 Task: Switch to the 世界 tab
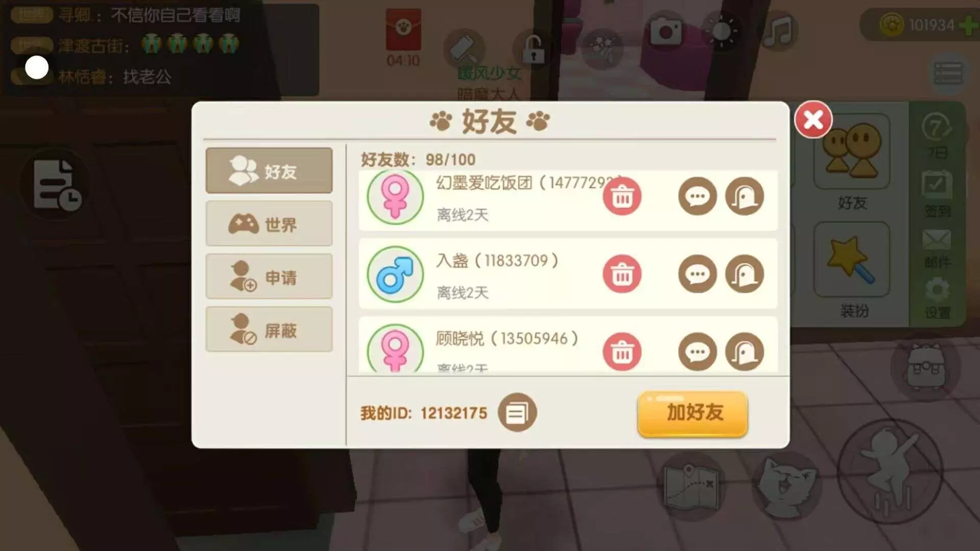point(269,223)
